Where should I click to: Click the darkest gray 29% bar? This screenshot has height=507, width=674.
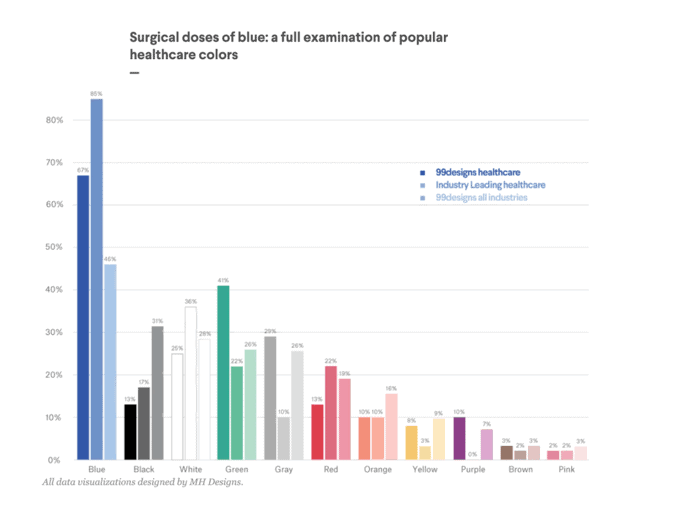pos(270,398)
